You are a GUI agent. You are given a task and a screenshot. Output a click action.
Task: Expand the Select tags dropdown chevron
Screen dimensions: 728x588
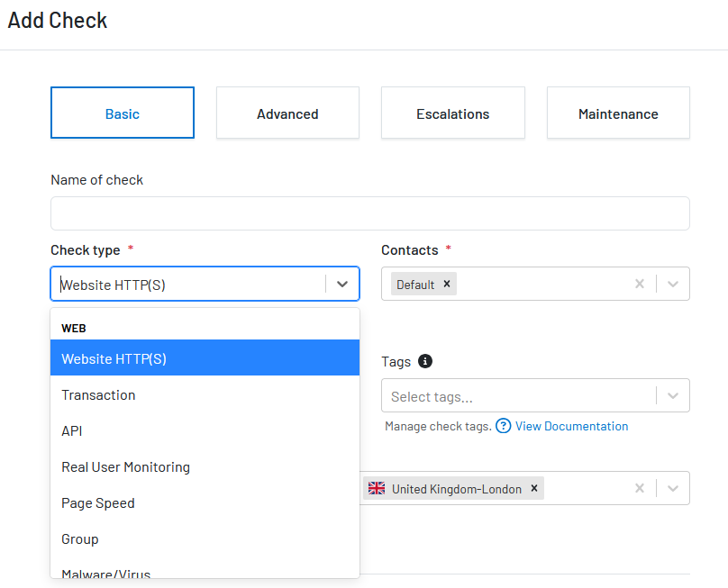(673, 396)
